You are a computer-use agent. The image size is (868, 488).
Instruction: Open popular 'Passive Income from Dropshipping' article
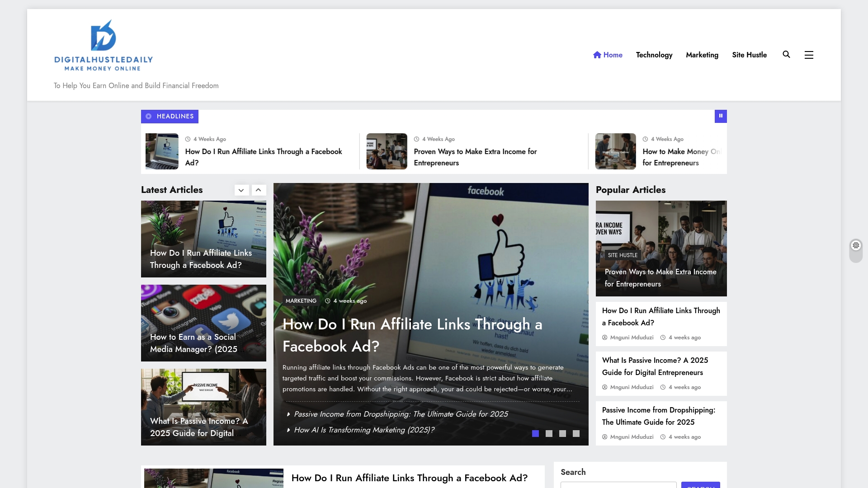point(659,416)
